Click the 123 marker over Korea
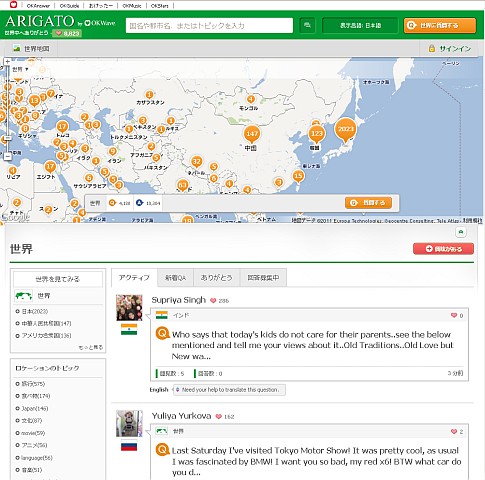 pyautogui.click(x=316, y=135)
